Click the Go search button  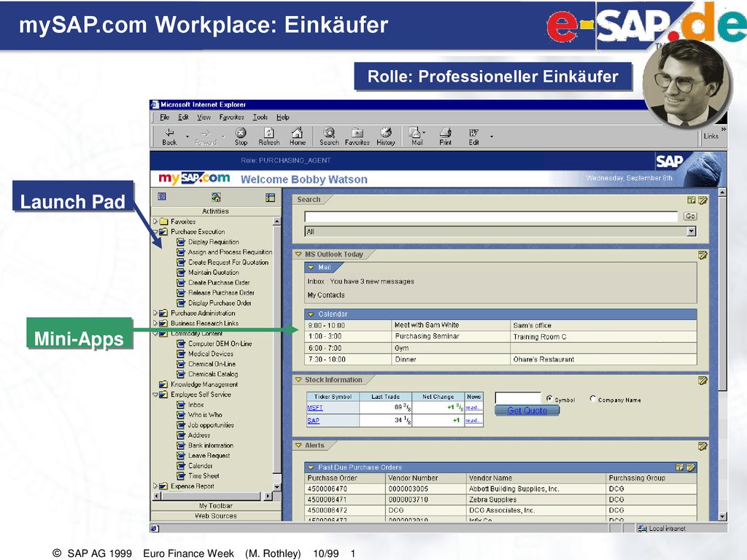[690, 216]
